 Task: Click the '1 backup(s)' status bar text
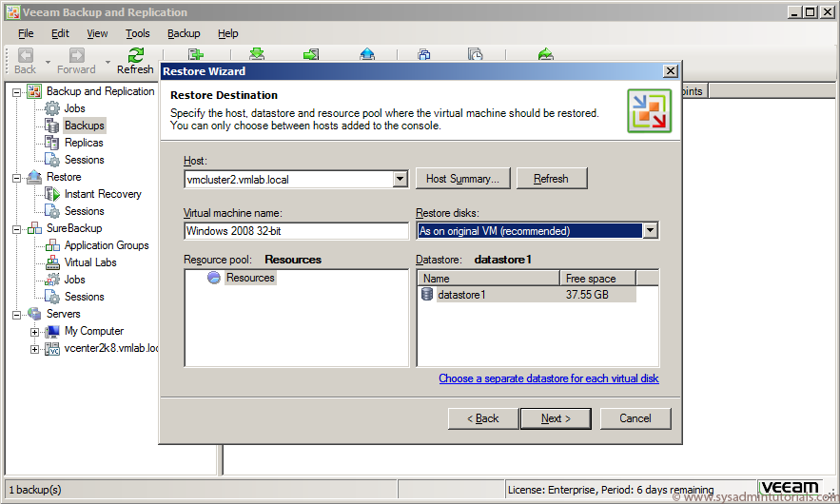click(35, 490)
